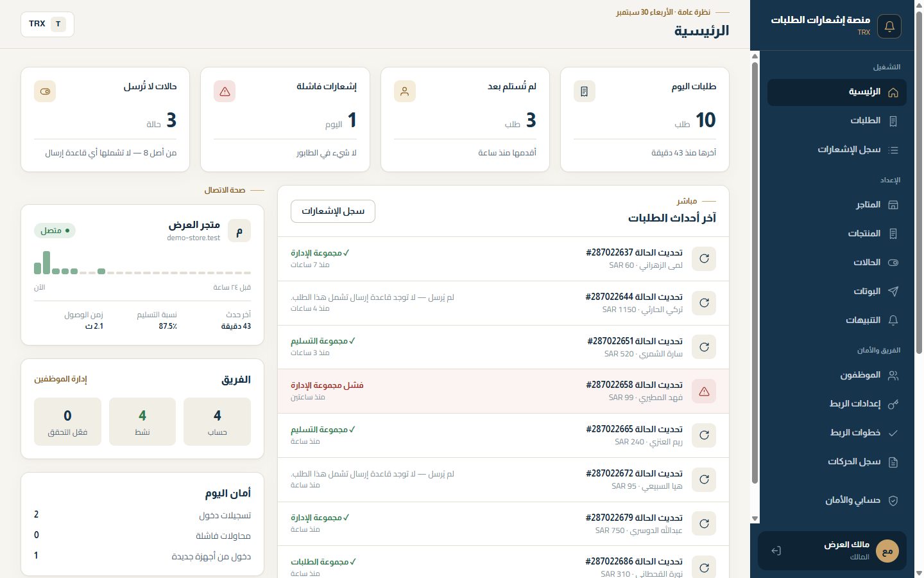Click the TRX account button at top
The image size is (924, 578).
click(47, 24)
